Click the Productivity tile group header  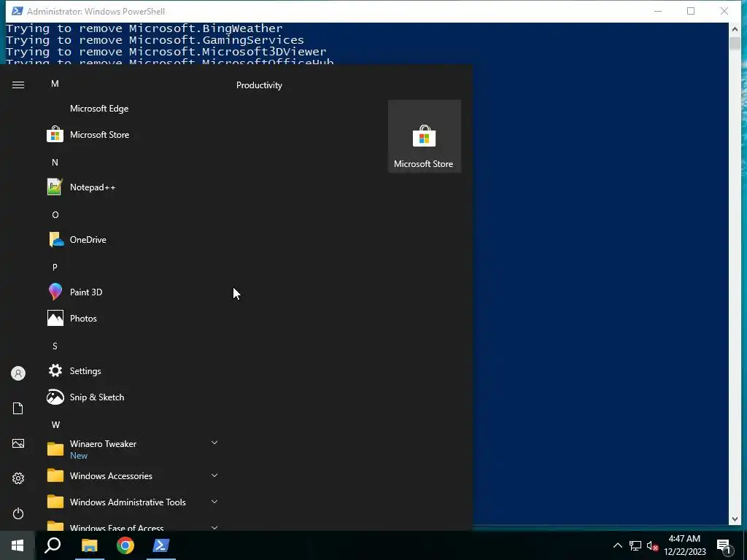point(259,85)
